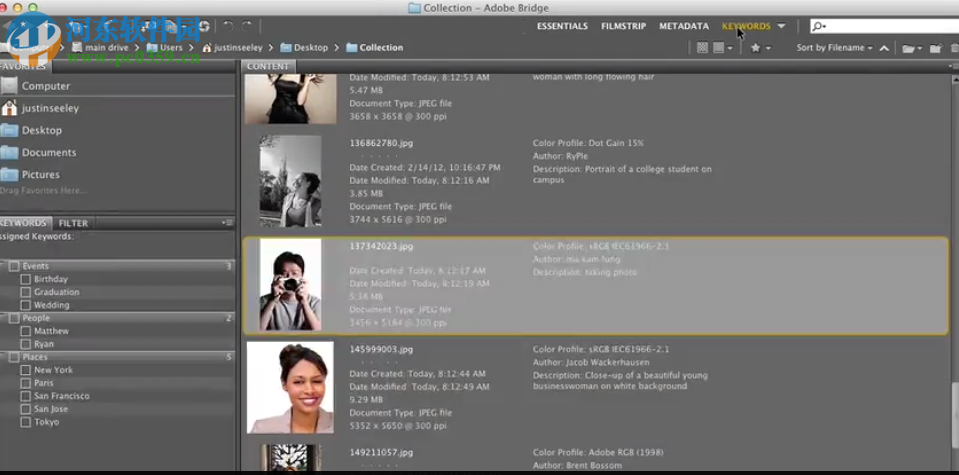Viewport: 959px width, 475px height.
Task: Click the star filter by rating icon
Action: click(x=755, y=48)
